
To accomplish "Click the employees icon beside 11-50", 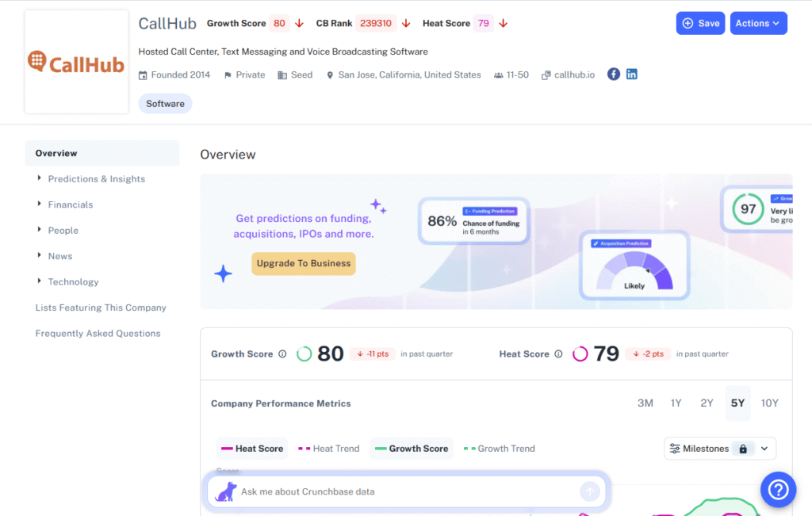I will pos(498,75).
